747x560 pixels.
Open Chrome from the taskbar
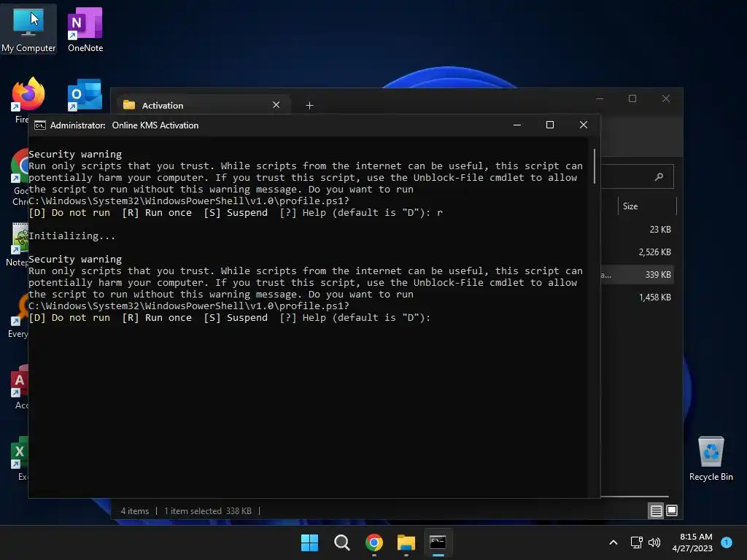click(x=374, y=542)
